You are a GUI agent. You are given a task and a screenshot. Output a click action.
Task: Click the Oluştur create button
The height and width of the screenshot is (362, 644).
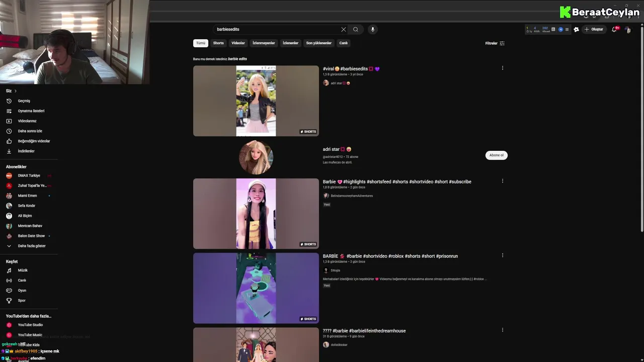pos(594,29)
